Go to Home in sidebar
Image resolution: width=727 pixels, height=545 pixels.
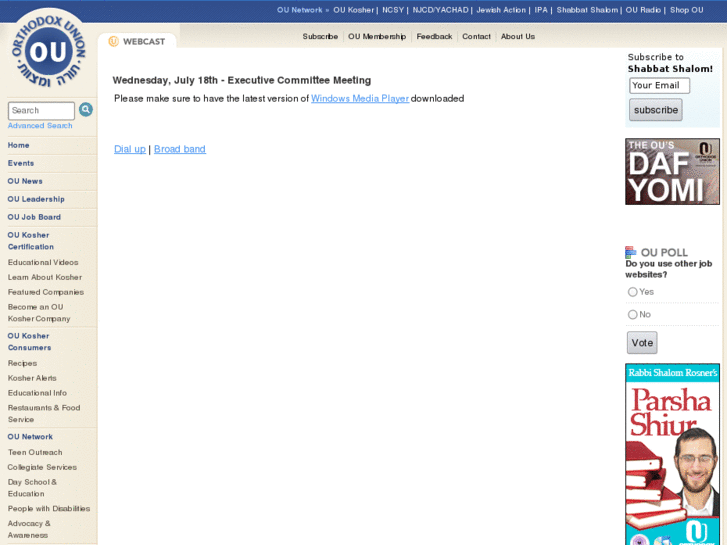(x=19, y=145)
